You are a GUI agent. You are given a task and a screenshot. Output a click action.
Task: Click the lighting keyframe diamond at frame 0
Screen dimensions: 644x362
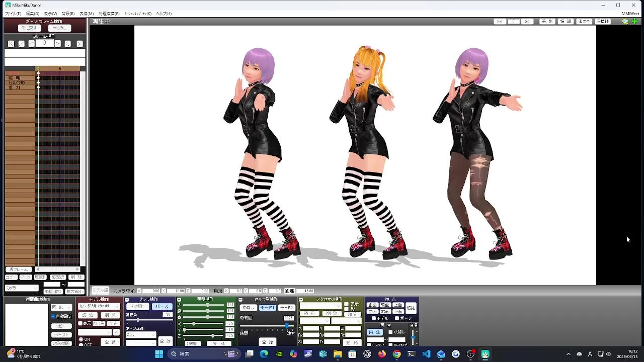38,78
